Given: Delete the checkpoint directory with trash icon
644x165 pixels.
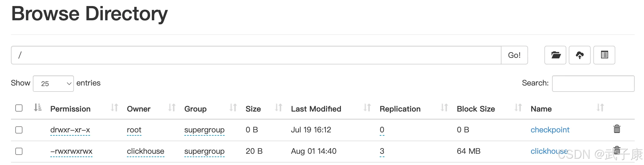Looking at the screenshot, I should (617, 129).
